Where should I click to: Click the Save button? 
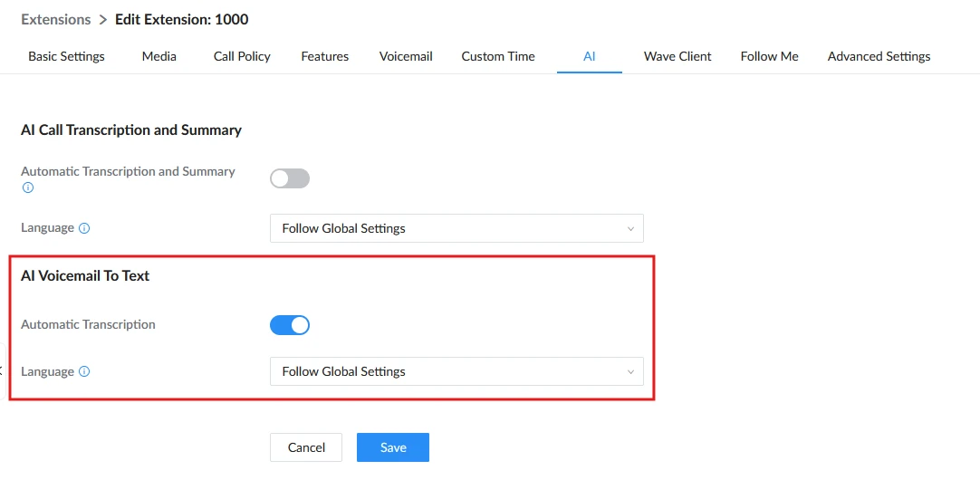(393, 447)
